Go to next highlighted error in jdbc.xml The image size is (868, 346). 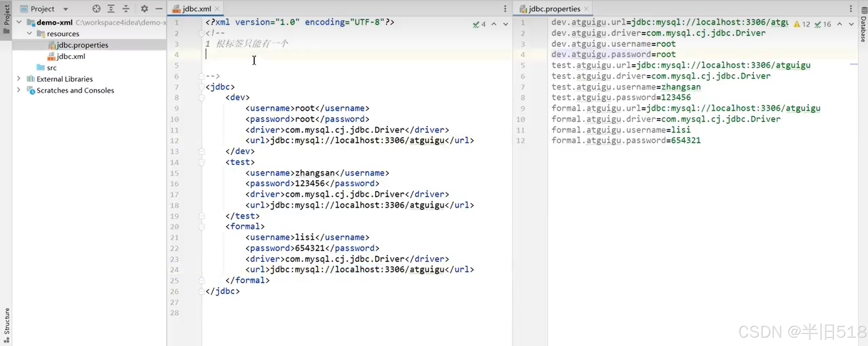coord(505,24)
